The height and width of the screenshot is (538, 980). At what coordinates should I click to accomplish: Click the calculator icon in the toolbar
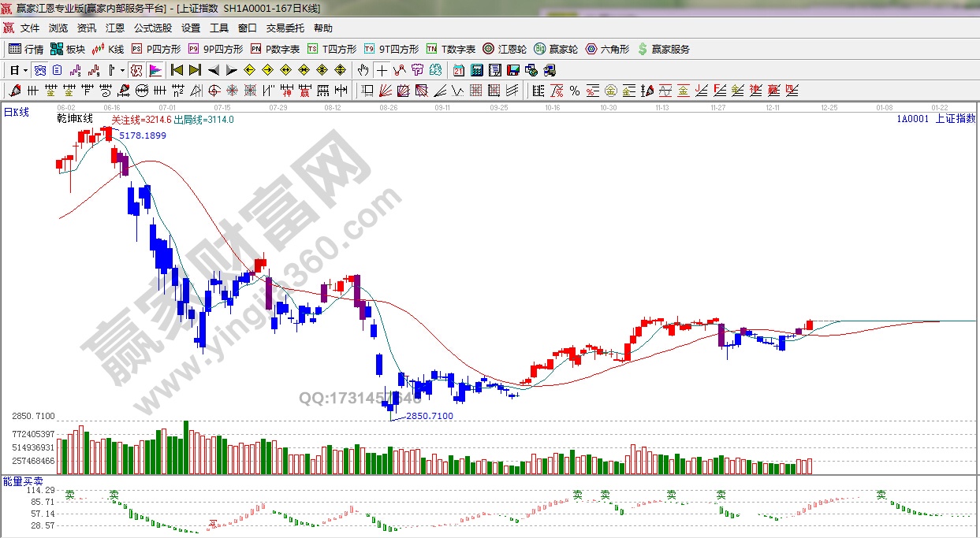click(x=476, y=69)
